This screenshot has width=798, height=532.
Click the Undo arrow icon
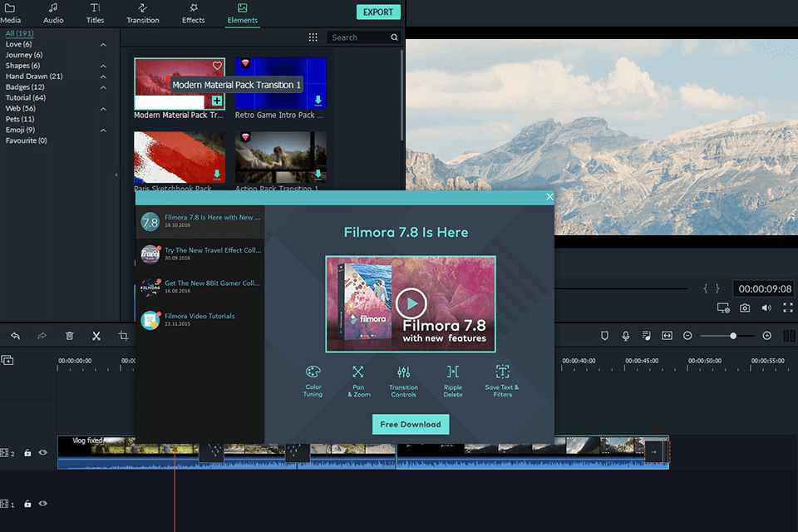pyautogui.click(x=15, y=336)
